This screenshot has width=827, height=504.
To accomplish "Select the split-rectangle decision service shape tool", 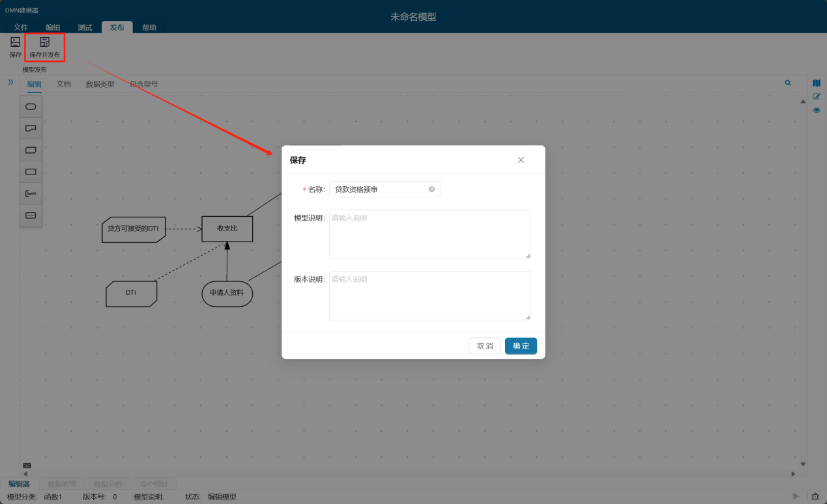I will [31, 215].
